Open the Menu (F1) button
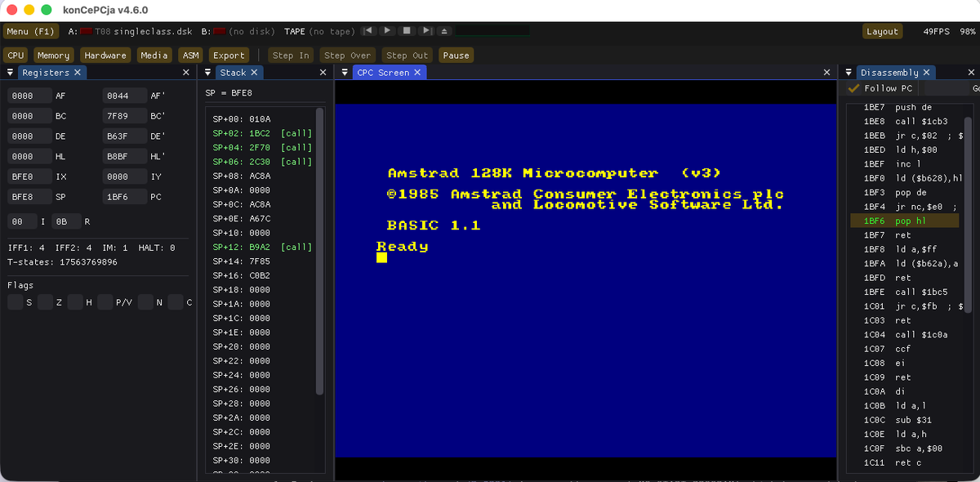The height and width of the screenshot is (482, 980). [x=30, y=31]
